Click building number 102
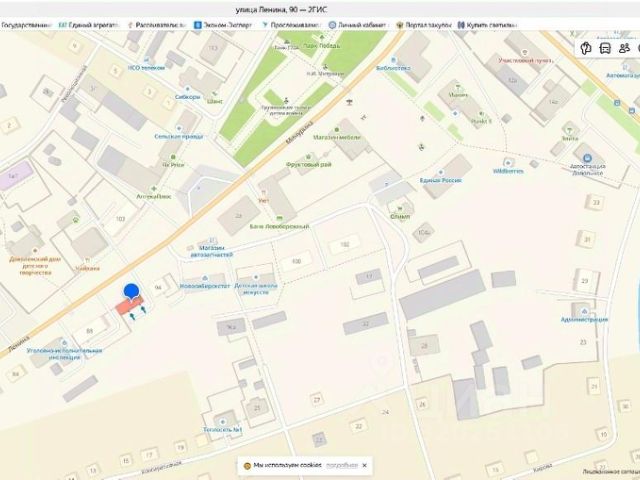Viewport: 640px width, 480px height. pos(345,244)
